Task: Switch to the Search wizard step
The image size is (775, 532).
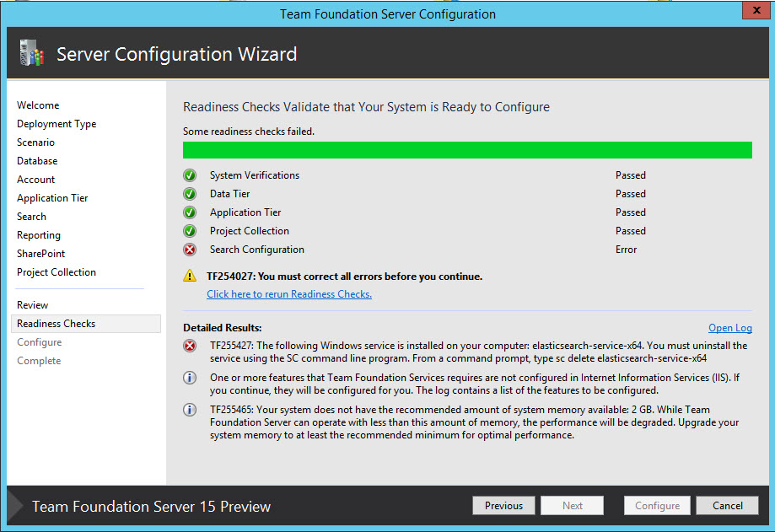Action: (x=31, y=217)
